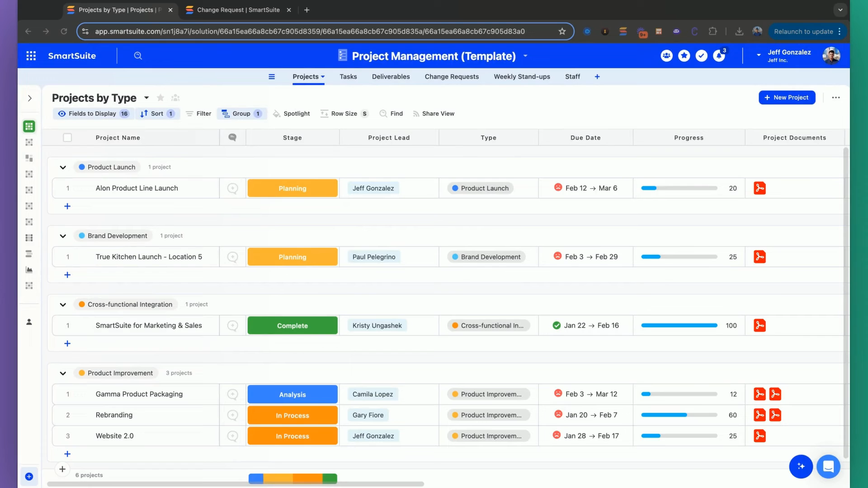This screenshot has height=488, width=868.
Task: Open the Sort settings
Action: pos(157,114)
